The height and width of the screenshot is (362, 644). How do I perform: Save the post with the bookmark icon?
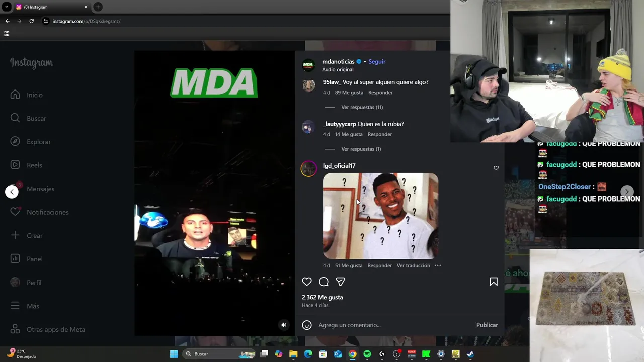pyautogui.click(x=494, y=282)
